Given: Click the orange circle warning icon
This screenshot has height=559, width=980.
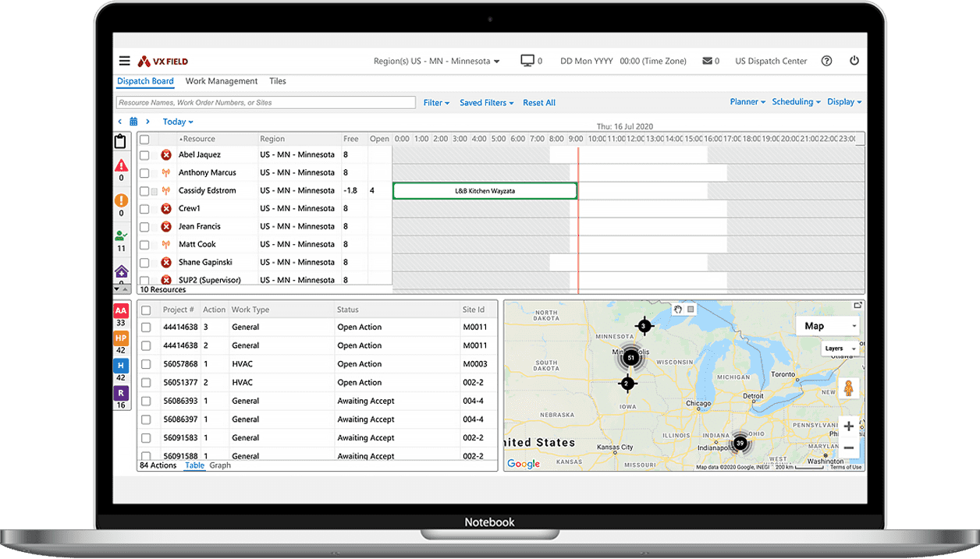Looking at the screenshot, I should 121,200.
